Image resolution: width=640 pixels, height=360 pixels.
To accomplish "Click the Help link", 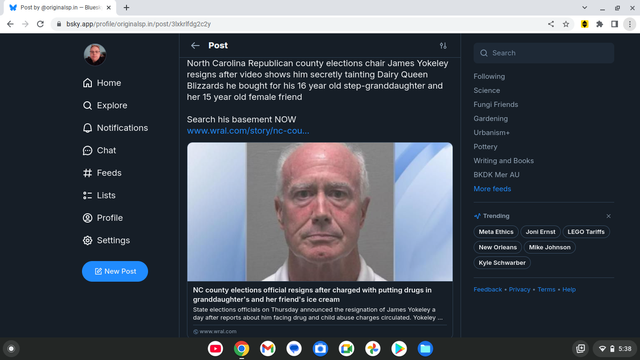I will pyautogui.click(x=569, y=289).
